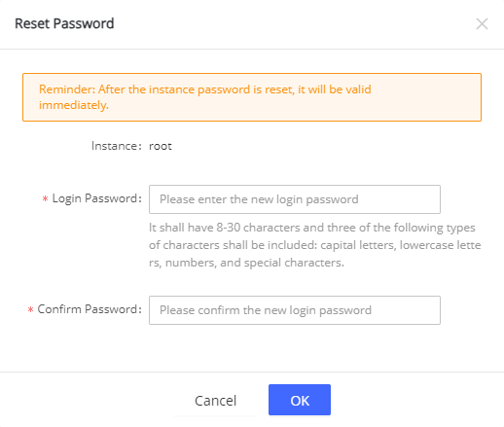Screen dimensions: 504x427
Task: Click red asterisk beside Confirm Password
Action: pyautogui.click(x=30, y=309)
